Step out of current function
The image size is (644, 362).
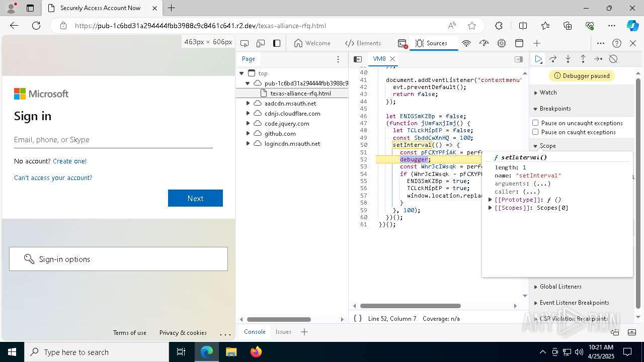[x=583, y=59]
